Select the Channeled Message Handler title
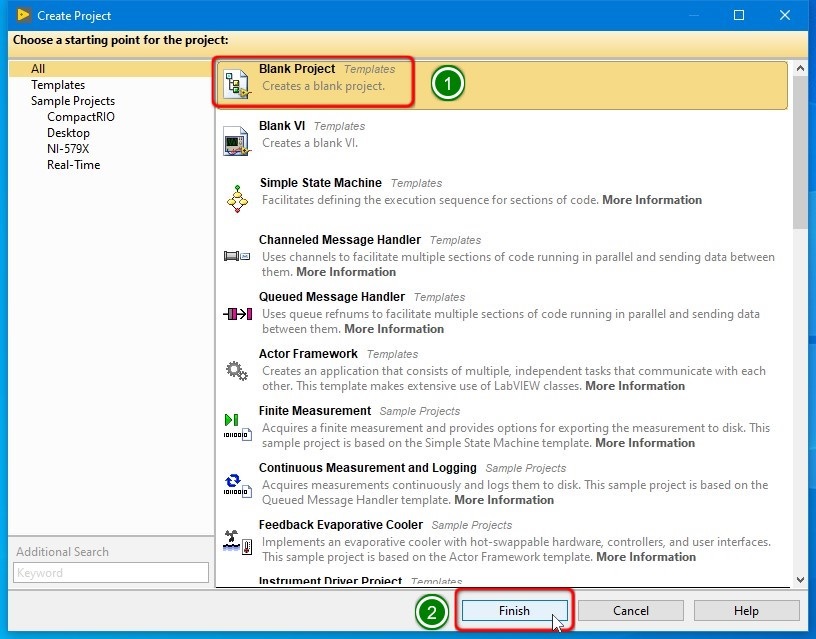The width and height of the screenshot is (816, 639). (340, 240)
